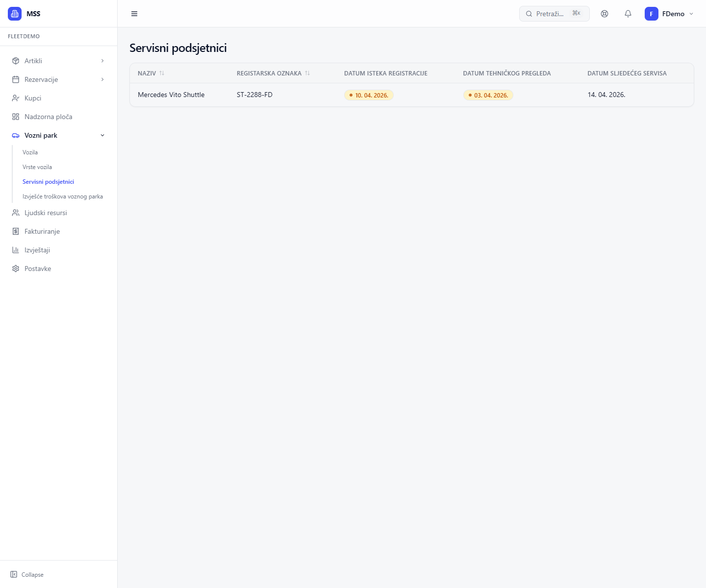Open the notifications bell
This screenshot has height=588, width=706.
(628, 14)
